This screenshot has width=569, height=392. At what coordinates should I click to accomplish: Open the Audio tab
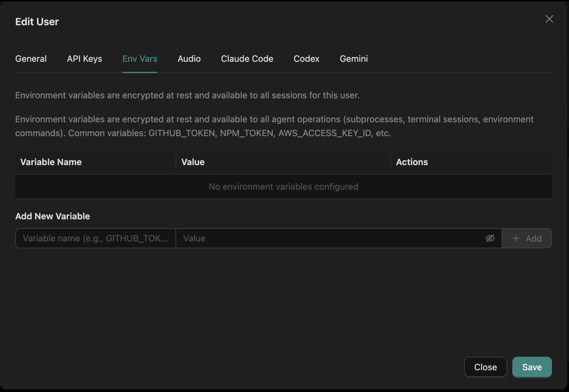[189, 59]
